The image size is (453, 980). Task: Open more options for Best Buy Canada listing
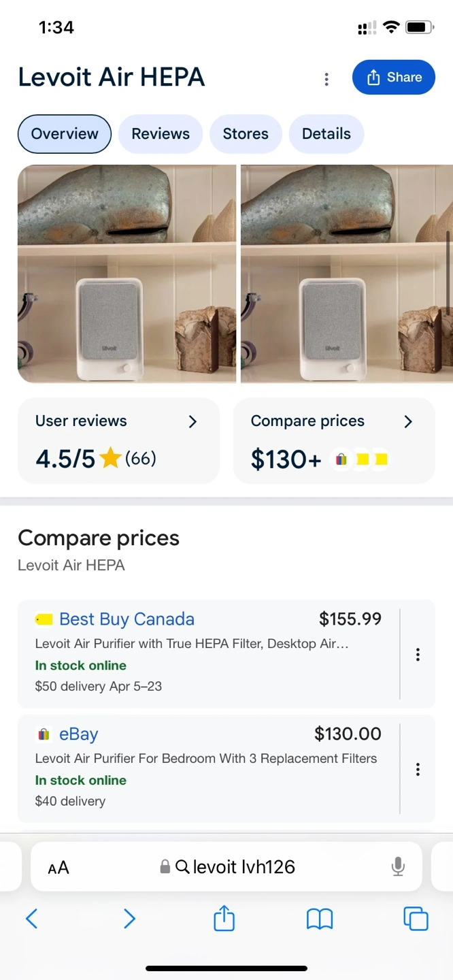418,655
